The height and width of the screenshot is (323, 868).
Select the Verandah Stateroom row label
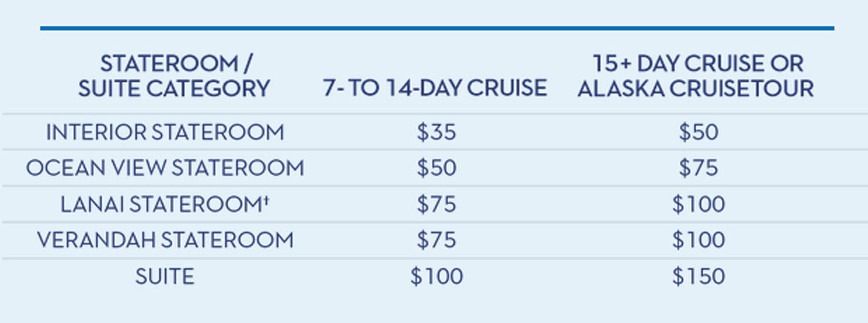[x=165, y=240]
